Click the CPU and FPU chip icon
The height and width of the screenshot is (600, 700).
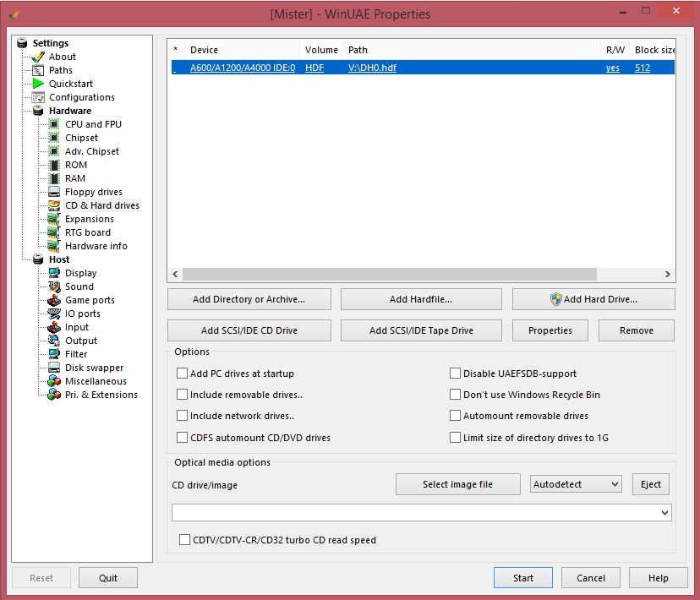[x=54, y=124]
